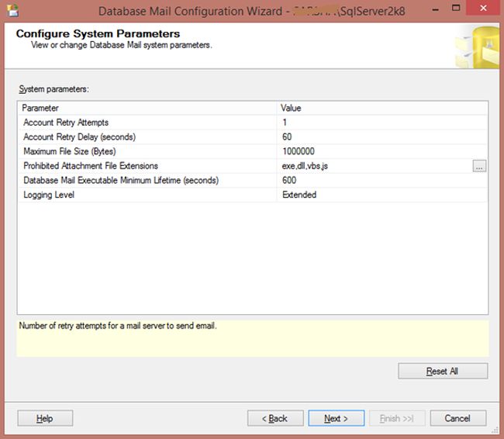Click the wizard icon in title bar
Viewport: 504px width, 439px height.
point(13,11)
